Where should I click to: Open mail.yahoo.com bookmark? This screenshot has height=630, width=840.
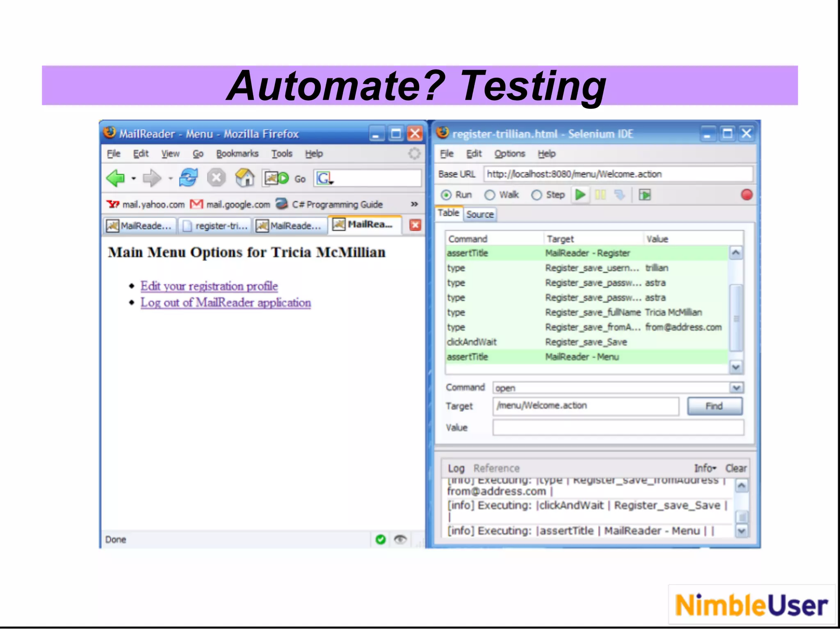pyautogui.click(x=146, y=204)
